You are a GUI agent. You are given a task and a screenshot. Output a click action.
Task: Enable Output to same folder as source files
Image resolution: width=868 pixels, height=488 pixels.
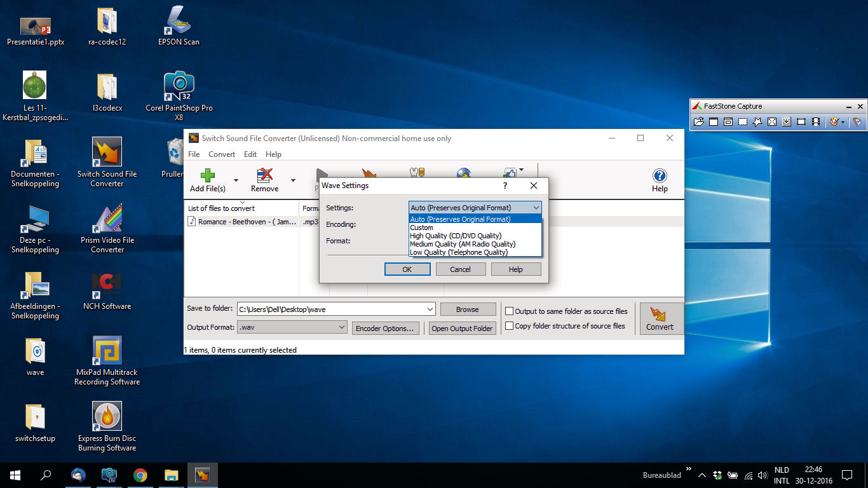point(509,311)
